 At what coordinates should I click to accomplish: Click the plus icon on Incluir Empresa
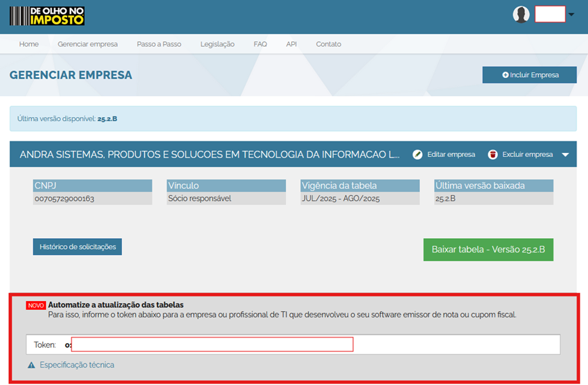click(505, 75)
